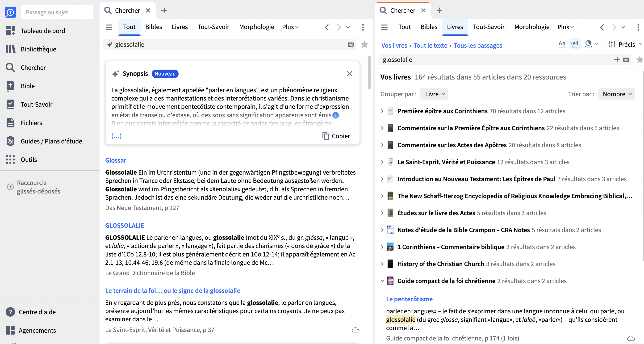Open Outils in sidebar

click(21, 159)
